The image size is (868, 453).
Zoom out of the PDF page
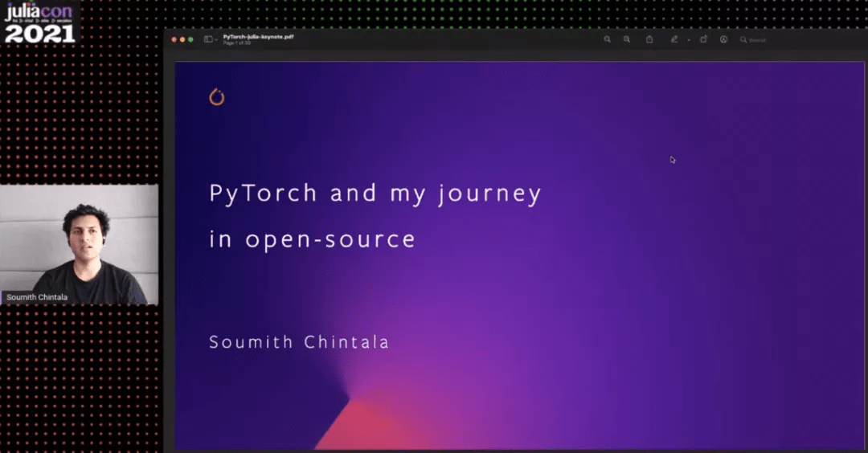pyautogui.click(x=608, y=39)
